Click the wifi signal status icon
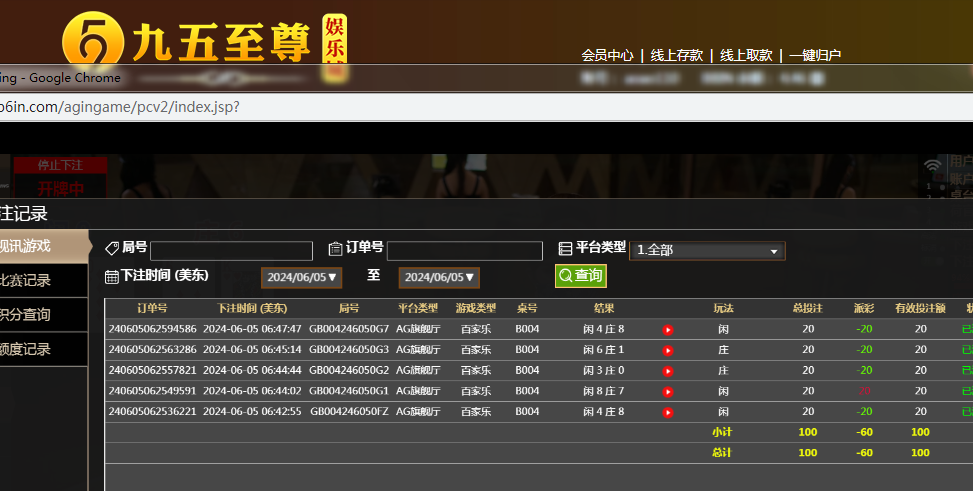Viewport: 973px width, 491px height. pos(932,165)
